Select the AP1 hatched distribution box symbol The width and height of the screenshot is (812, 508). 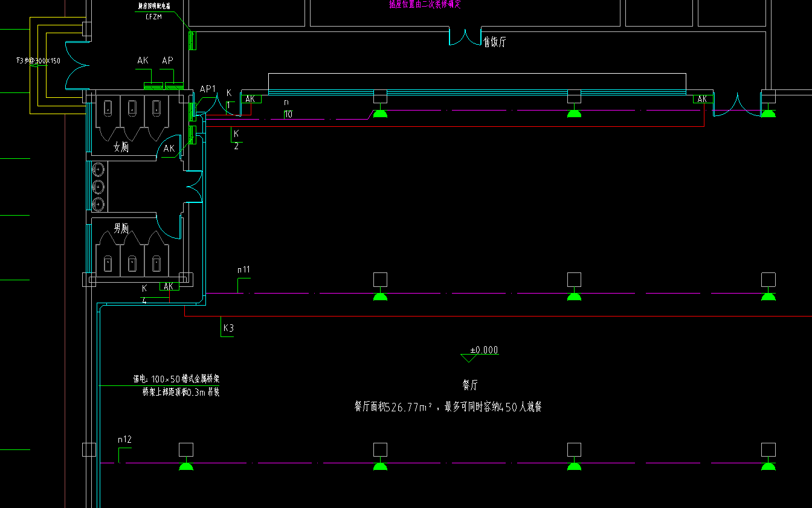(192, 111)
